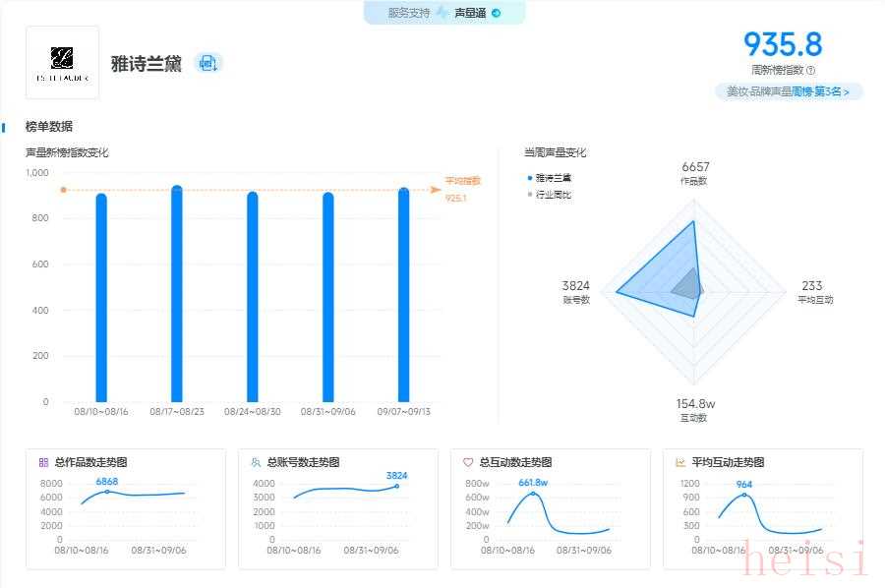
Task: Click the 周新榜指数 label
Action: tap(777, 70)
